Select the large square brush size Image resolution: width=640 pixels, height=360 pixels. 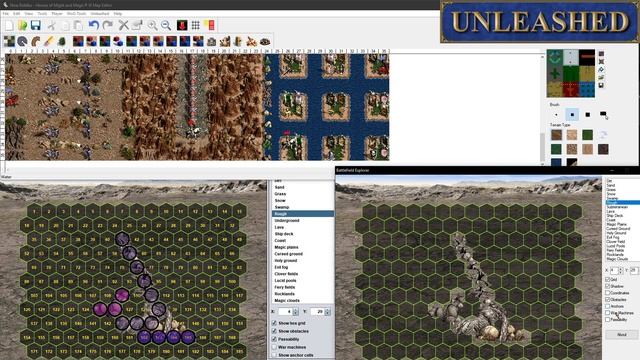587,115
